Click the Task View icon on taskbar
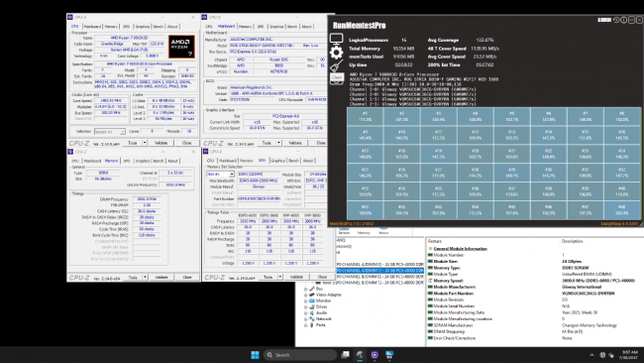The width and height of the screenshot is (644, 363). point(346,355)
